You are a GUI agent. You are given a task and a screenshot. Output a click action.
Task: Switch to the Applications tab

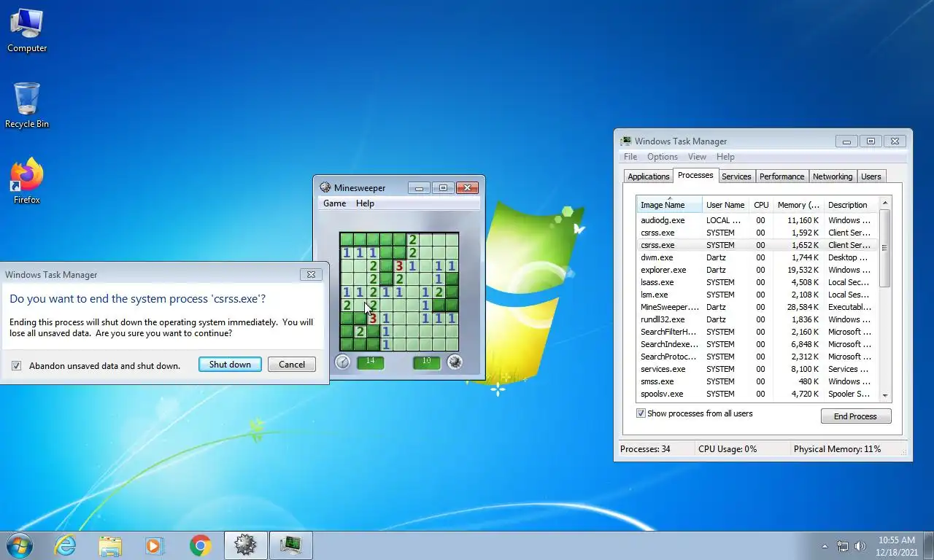648,176
